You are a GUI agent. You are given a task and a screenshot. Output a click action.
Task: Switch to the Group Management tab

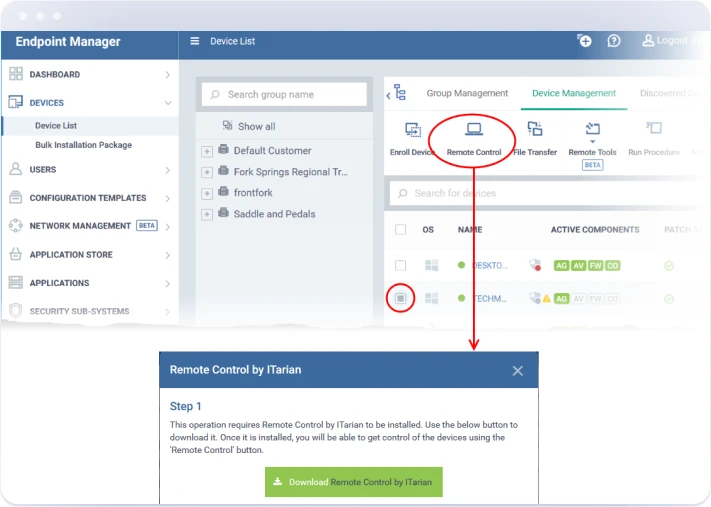[467, 93]
